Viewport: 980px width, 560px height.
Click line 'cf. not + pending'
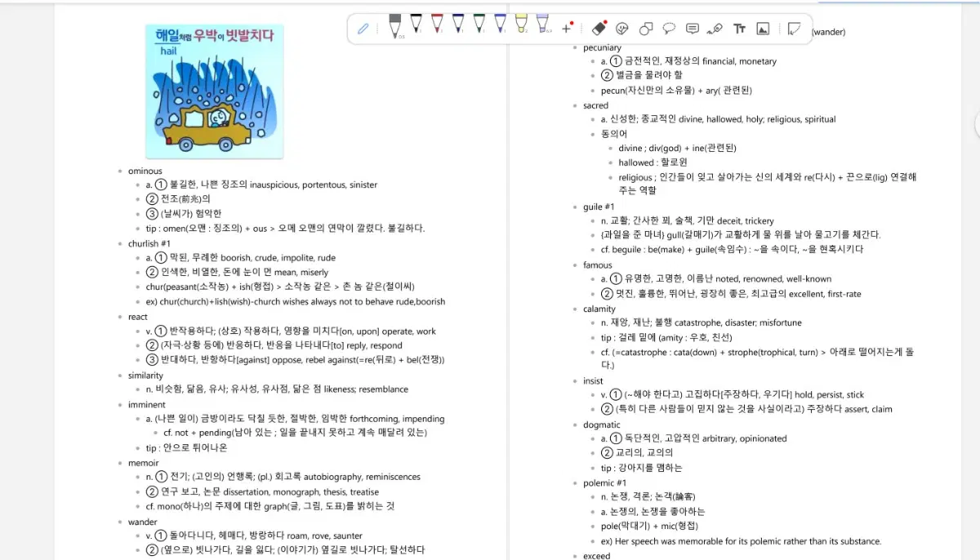pos(295,433)
